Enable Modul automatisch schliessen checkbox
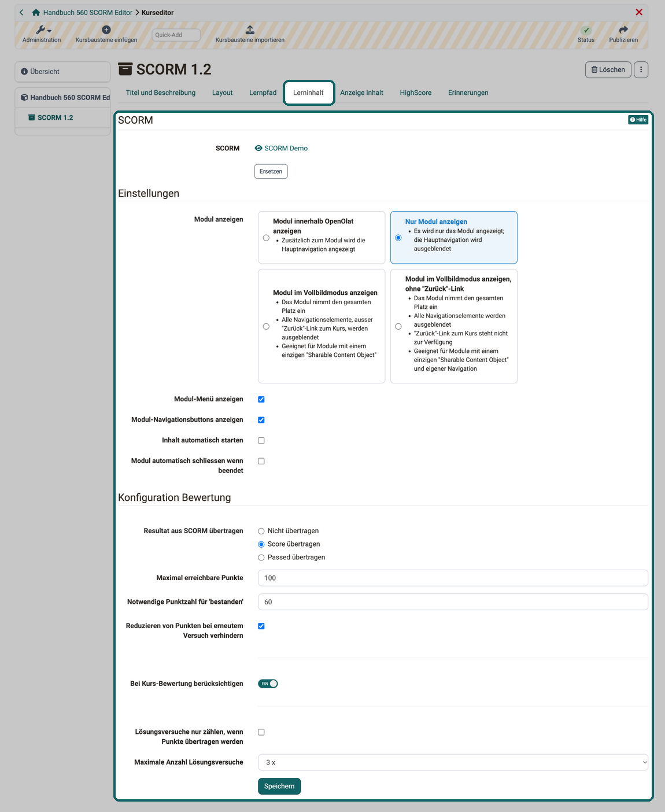 [261, 461]
